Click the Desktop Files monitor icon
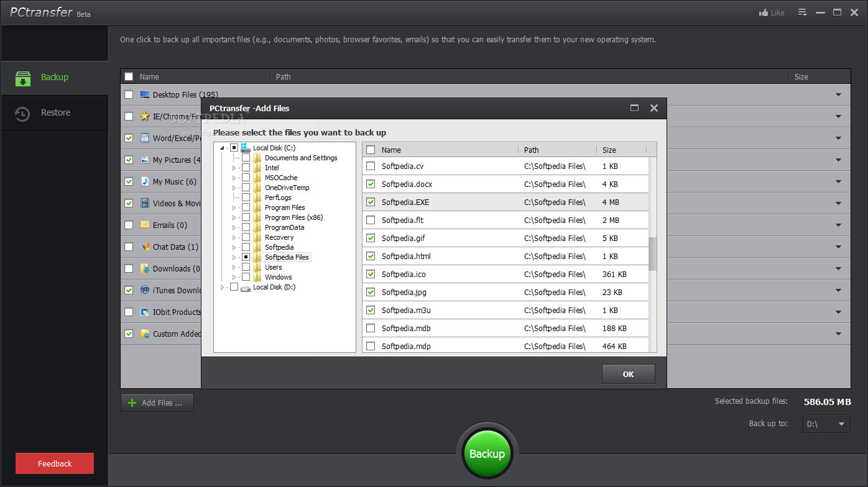Image resolution: width=868 pixels, height=487 pixels. coord(145,95)
